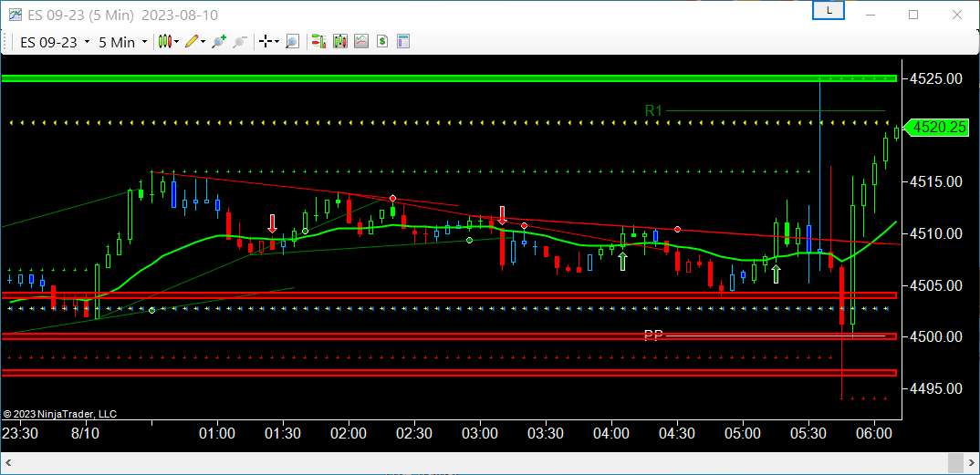
Task: Select the crosshair cursor icon
Action: [266, 42]
